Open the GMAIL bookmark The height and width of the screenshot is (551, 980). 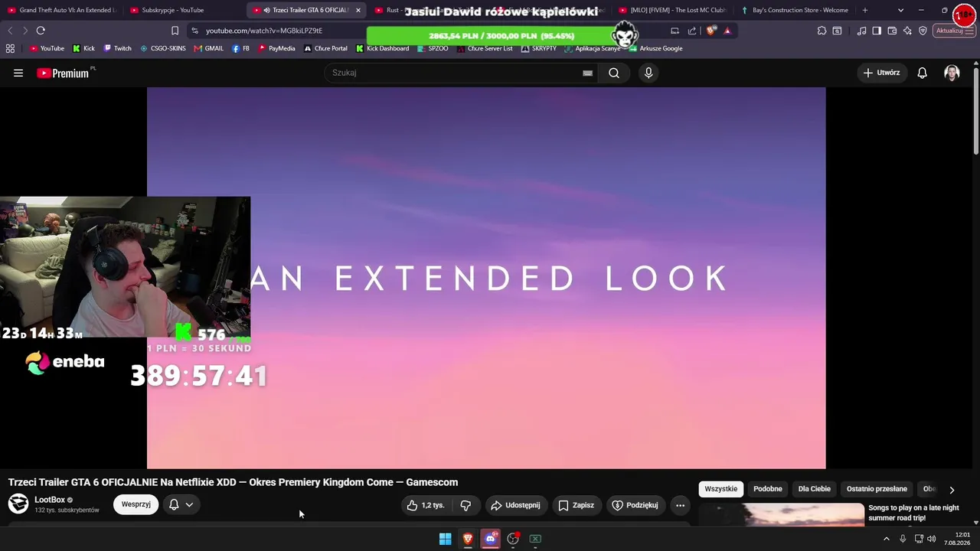[x=208, y=48]
